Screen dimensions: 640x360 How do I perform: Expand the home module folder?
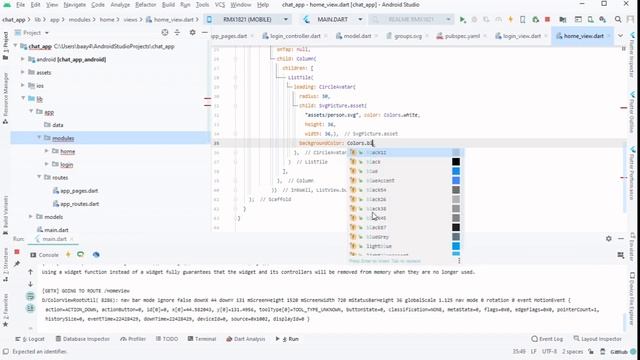point(47,151)
